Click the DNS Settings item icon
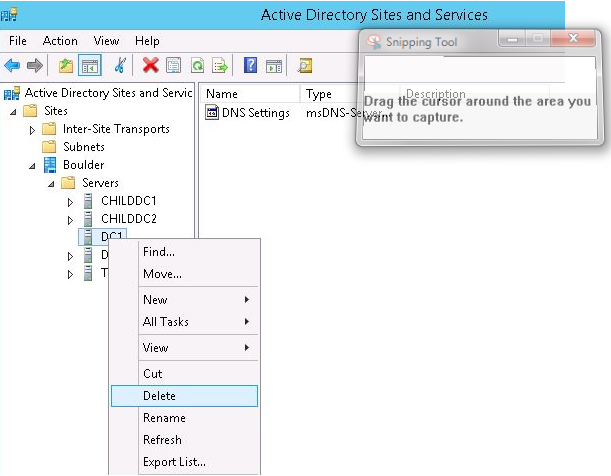This screenshot has height=476, width=611. (x=212, y=113)
